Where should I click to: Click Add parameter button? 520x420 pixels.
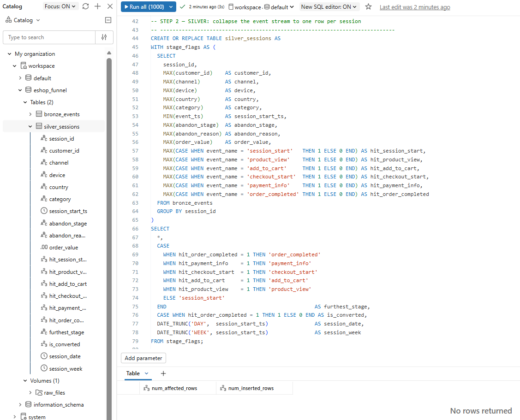tap(143, 358)
